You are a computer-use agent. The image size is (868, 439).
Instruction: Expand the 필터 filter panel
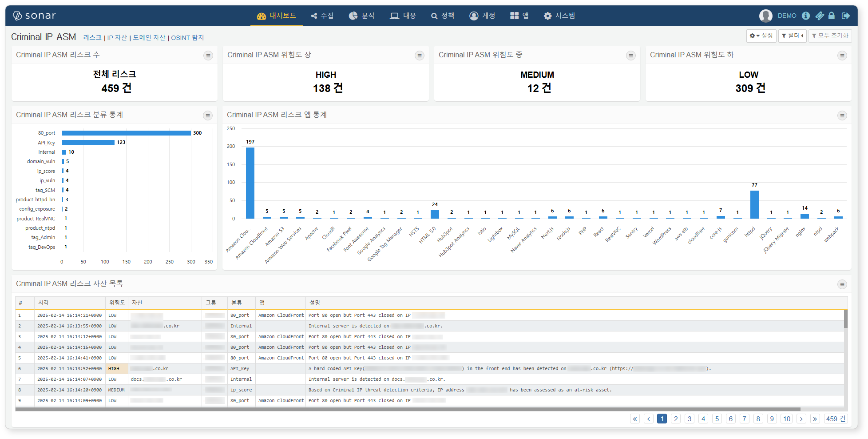point(792,36)
